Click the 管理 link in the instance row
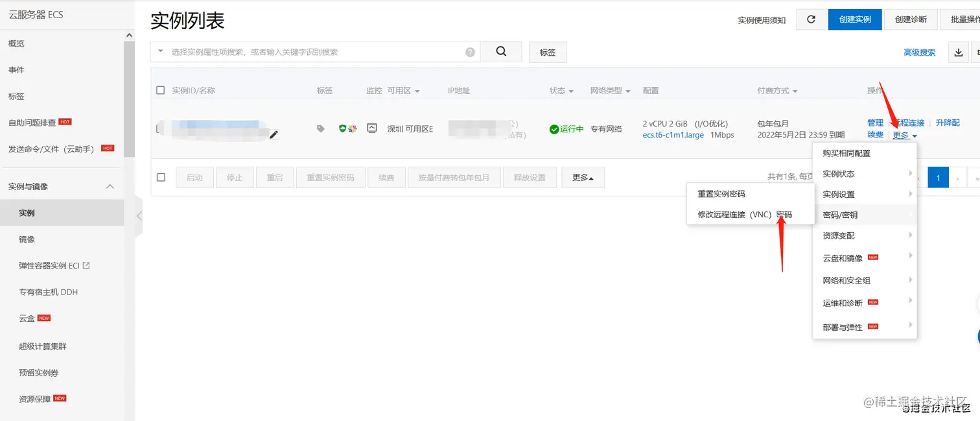This screenshot has height=421, width=980. (875, 123)
